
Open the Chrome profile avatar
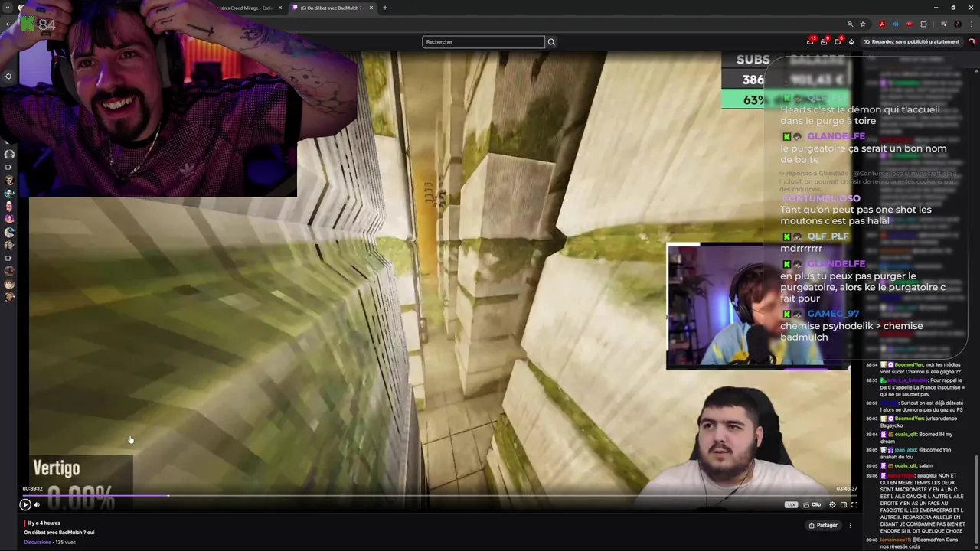pos(957,24)
